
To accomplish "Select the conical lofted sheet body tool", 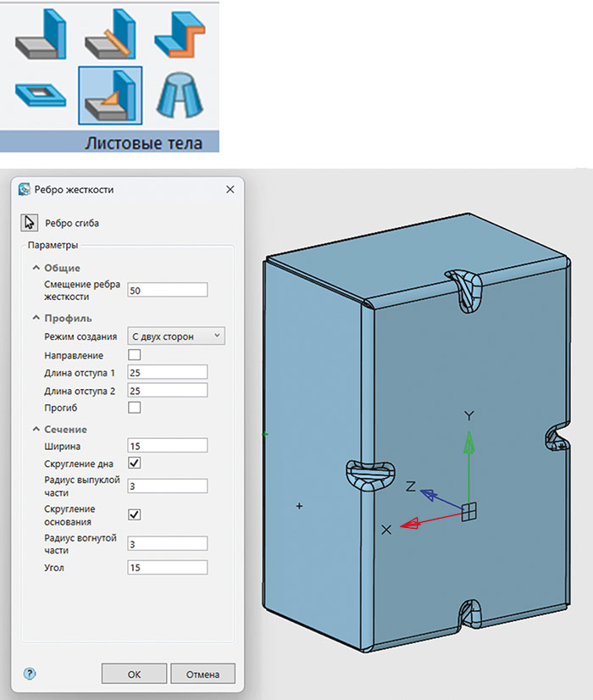I will tap(179, 95).
